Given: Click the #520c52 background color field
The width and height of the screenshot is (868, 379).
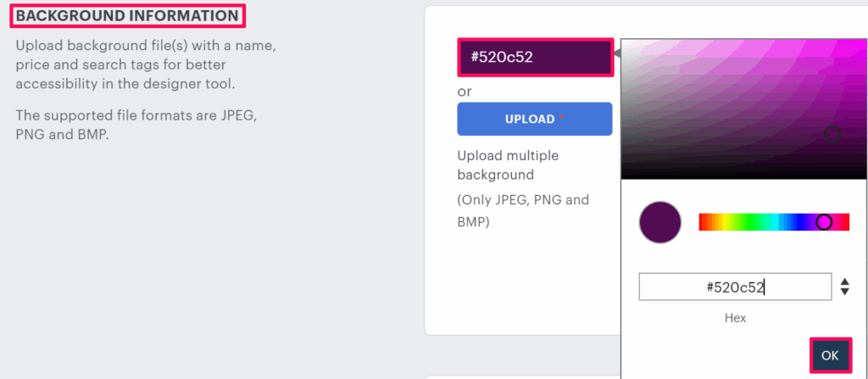Looking at the screenshot, I should [x=534, y=58].
